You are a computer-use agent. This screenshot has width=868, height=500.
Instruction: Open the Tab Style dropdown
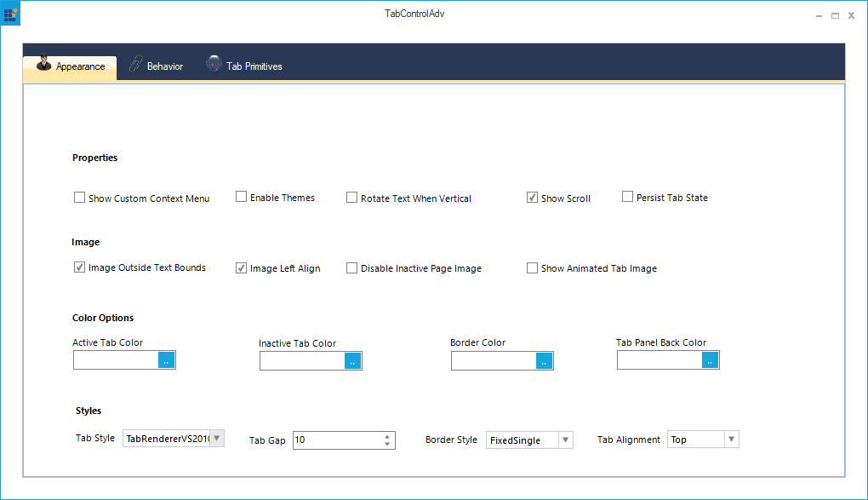click(219, 437)
